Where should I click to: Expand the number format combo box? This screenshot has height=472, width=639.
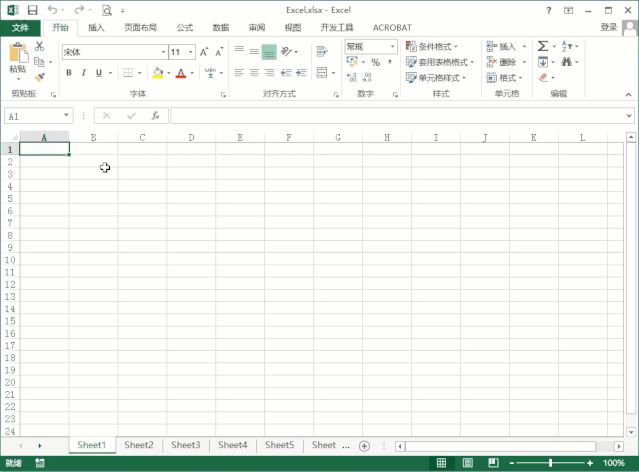(x=393, y=46)
